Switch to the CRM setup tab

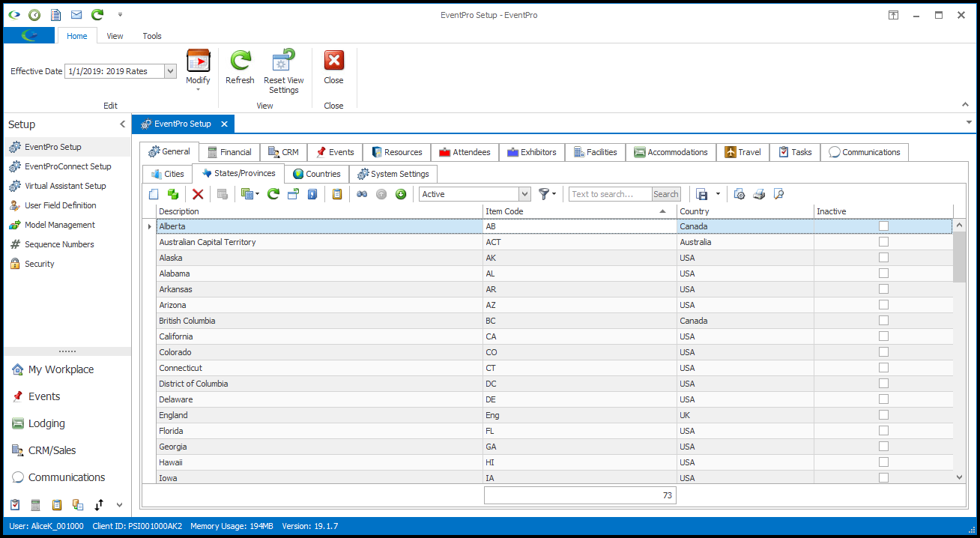pos(283,152)
